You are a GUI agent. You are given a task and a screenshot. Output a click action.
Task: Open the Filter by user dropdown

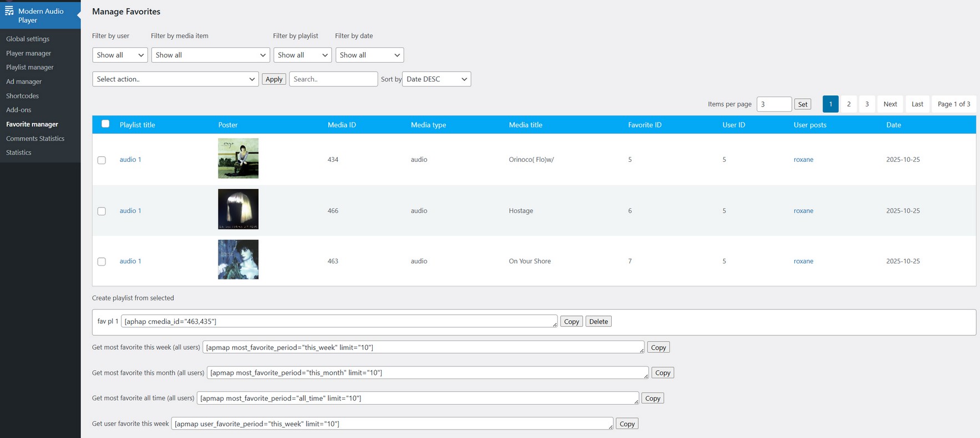coord(120,55)
